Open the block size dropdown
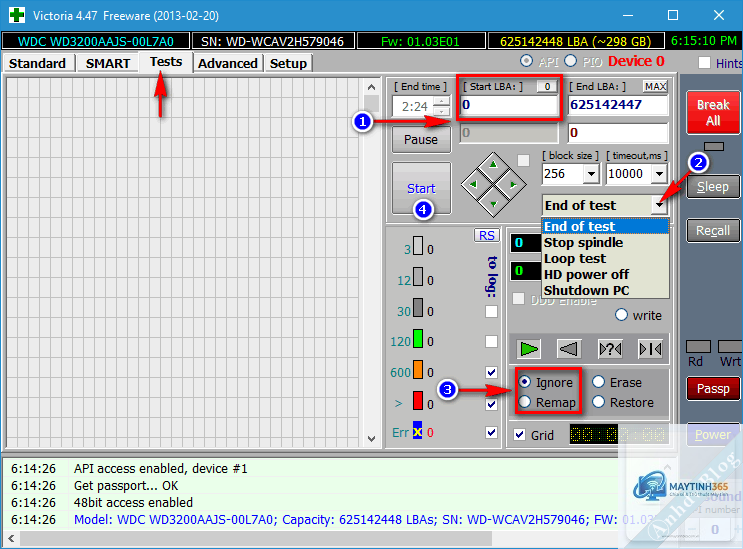 pyautogui.click(x=591, y=174)
